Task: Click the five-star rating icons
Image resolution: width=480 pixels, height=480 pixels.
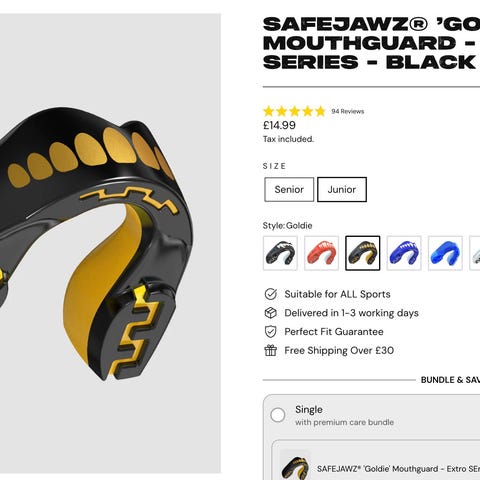Action: pos(294,111)
